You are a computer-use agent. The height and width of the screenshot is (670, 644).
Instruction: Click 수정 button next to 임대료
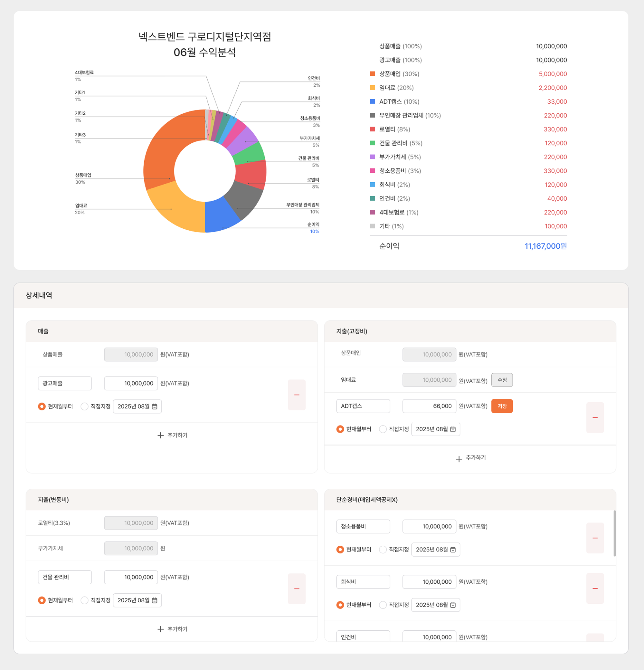coord(502,380)
